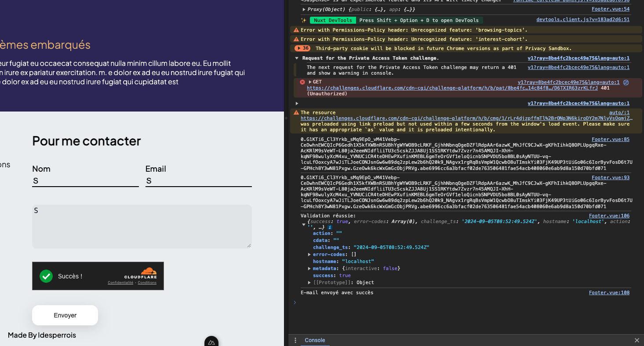Open the v1?ray link beside the 'may return a 401' message

[579, 67]
